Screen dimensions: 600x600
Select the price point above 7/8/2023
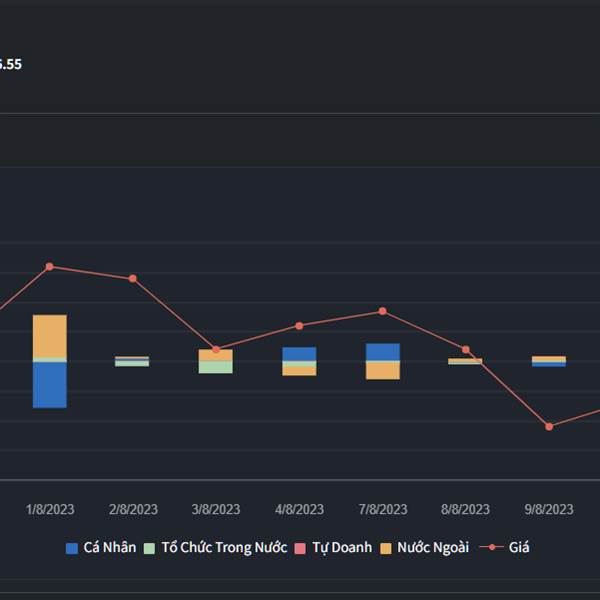pyautogui.click(x=382, y=311)
